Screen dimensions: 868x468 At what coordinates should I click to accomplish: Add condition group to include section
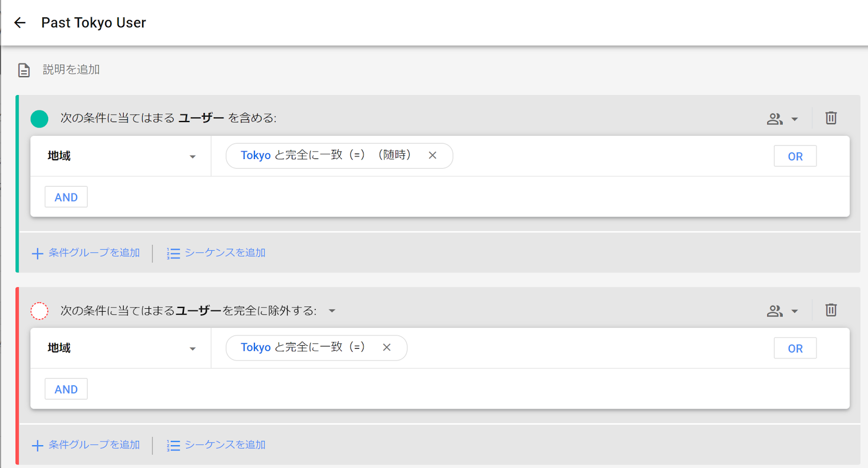point(86,253)
